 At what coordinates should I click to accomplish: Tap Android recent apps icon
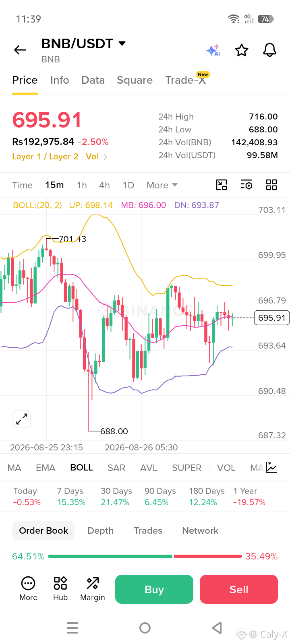(x=72, y=628)
